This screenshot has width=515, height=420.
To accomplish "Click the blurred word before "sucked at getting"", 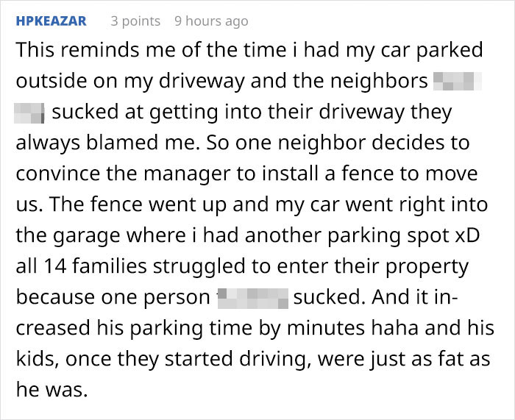I will pos(30,113).
